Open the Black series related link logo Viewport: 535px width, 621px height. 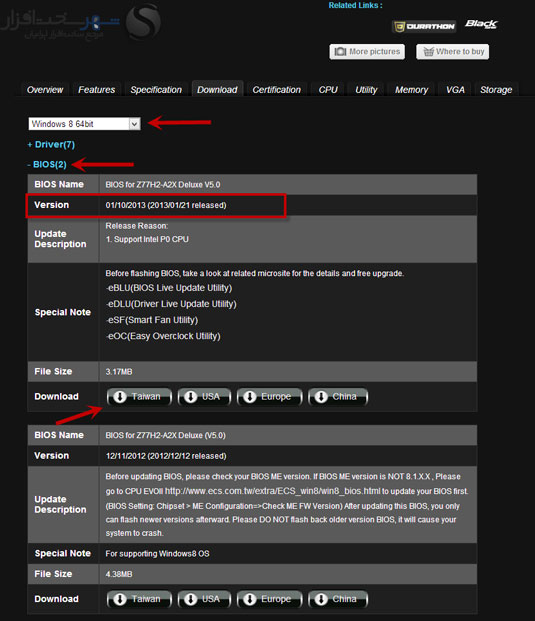pyautogui.click(x=481, y=24)
